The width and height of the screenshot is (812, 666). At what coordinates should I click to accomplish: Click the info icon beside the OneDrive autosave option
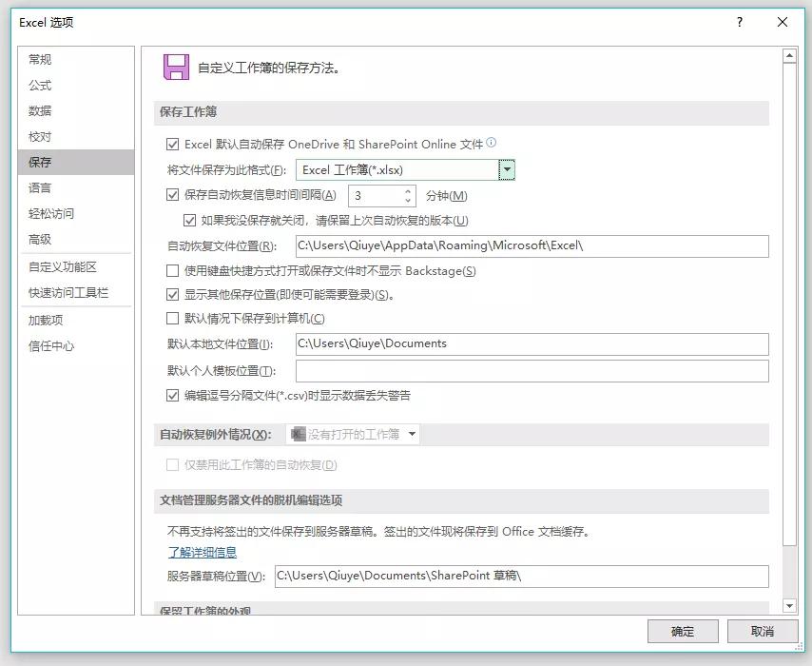492,142
